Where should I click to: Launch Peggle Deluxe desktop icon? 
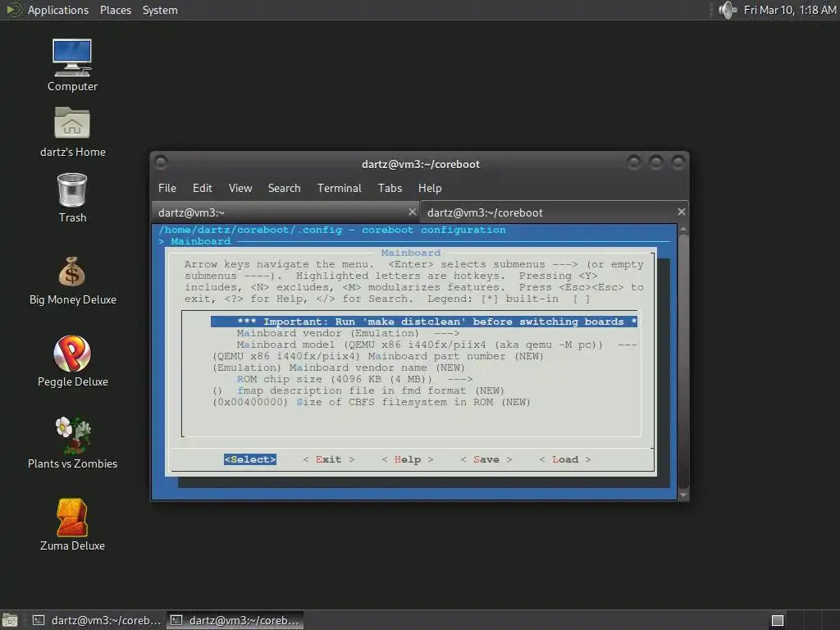point(72,361)
